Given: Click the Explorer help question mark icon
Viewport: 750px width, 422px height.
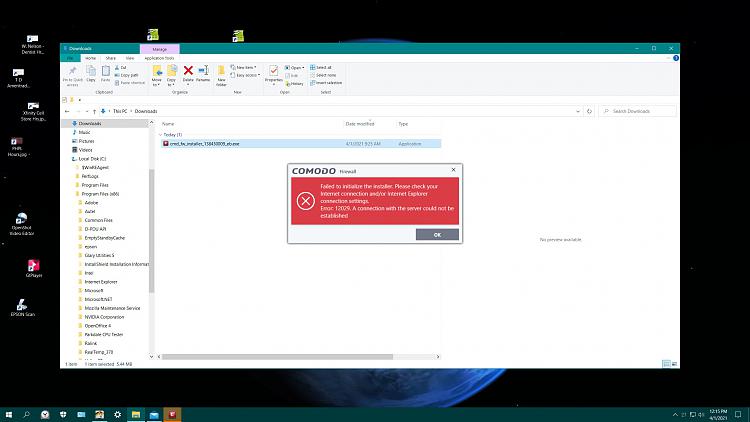Looking at the screenshot, I should pos(676,58).
